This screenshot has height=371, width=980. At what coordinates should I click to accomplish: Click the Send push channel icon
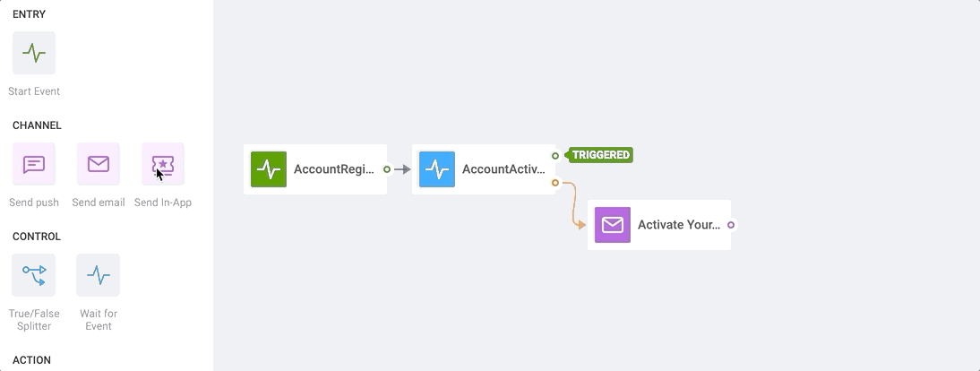click(x=34, y=164)
